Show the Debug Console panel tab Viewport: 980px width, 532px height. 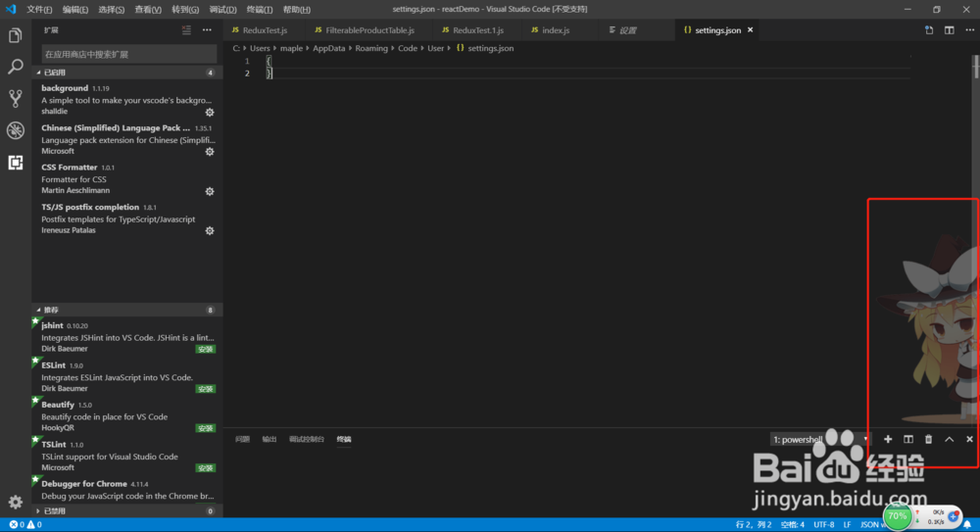click(x=307, y=440)
